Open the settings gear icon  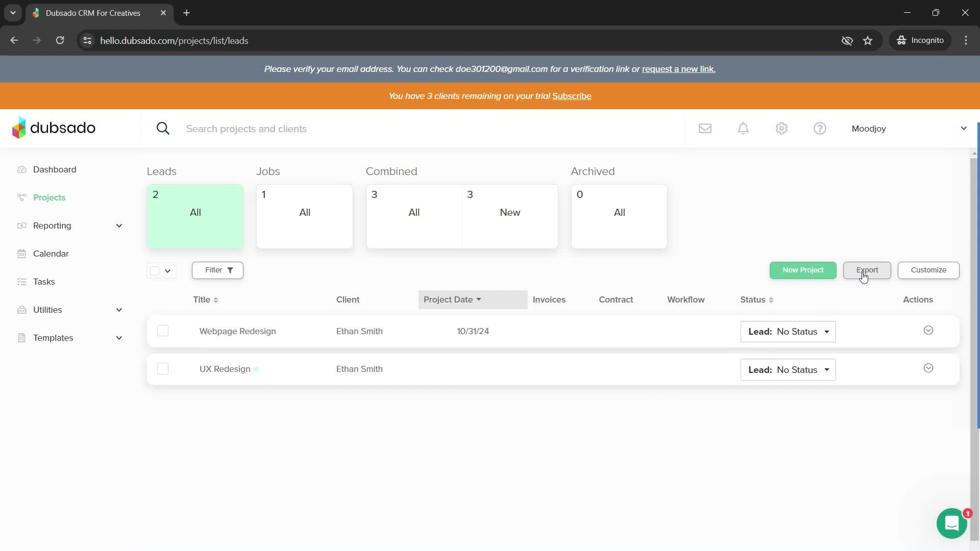781,129
